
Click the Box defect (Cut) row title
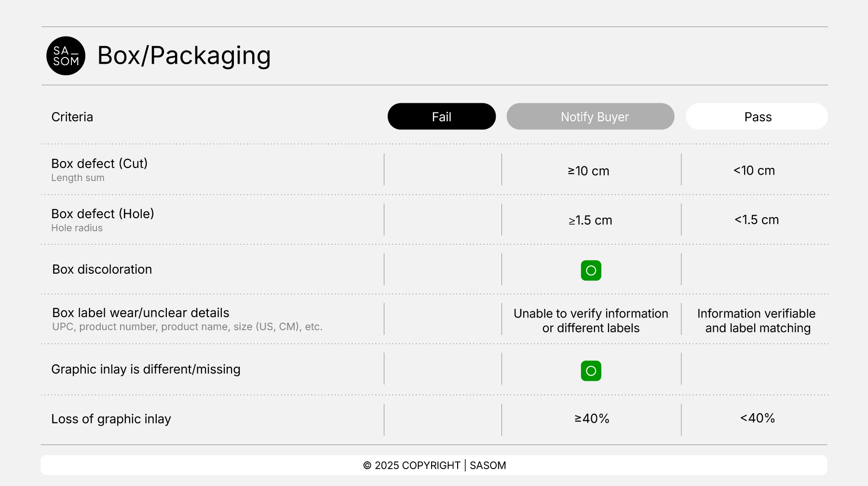(x=99, y=164)
